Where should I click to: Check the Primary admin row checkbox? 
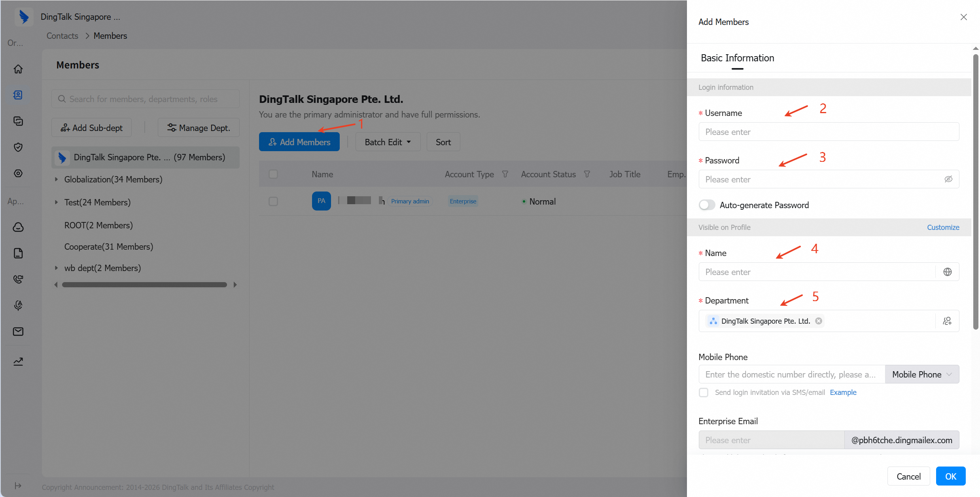[x=273, y=201]
